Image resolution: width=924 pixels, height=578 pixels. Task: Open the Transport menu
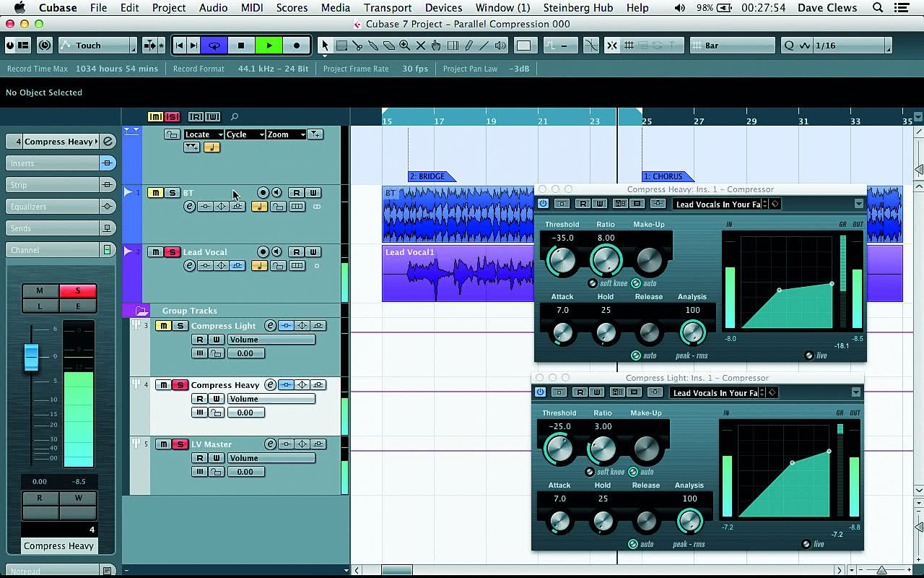pos(388,8)
